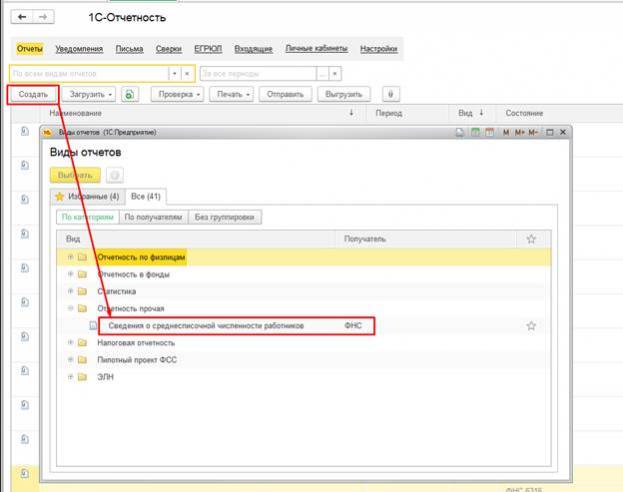Click the back navigation arrow

(x=22, y=18)
